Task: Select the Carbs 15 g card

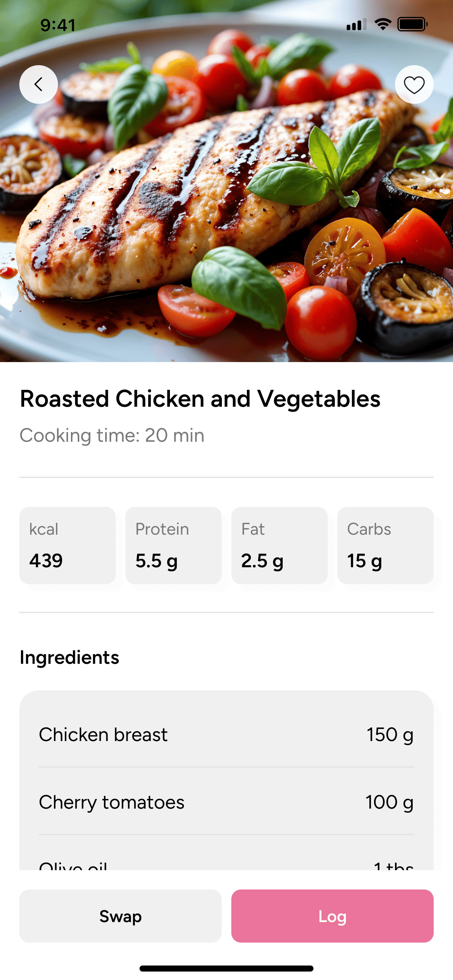Action: click(385, 546)
